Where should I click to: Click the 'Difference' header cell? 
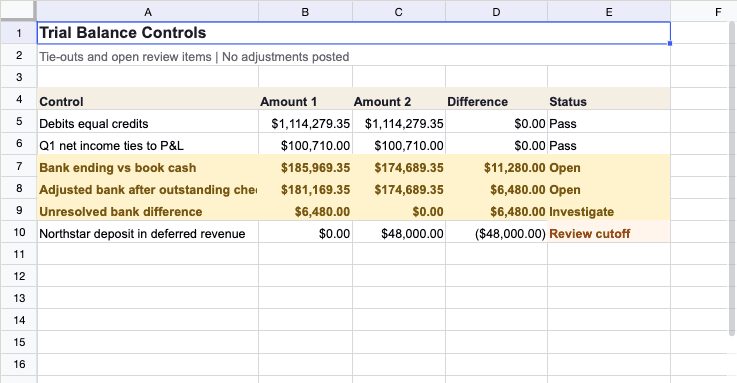496,99
